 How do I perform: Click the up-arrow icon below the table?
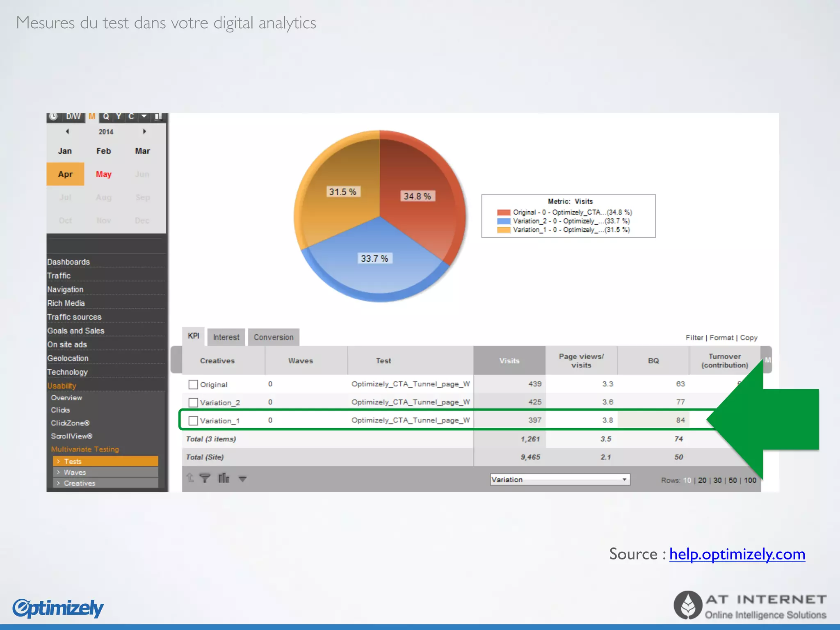pos(190,478)
